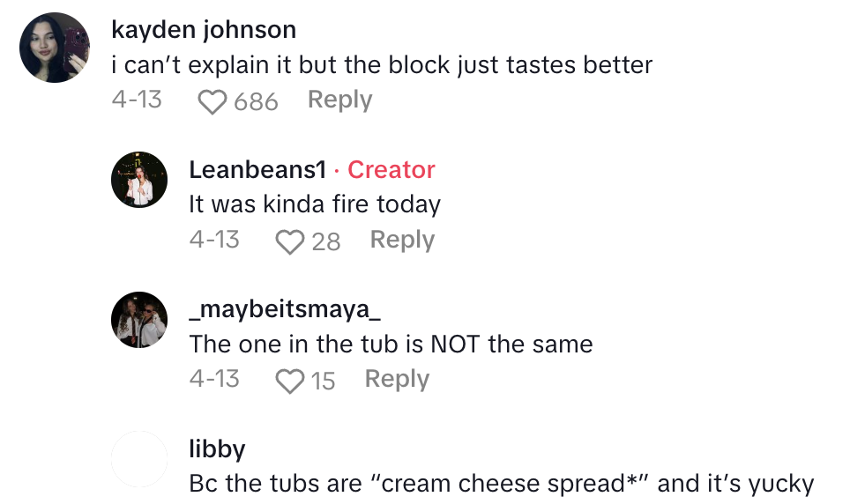Image resolution: width=850 pixels, height=504 pixels.
Task: Tap the heart on Leanbeans1's reply
Action: pyautogui.click(x=290, y=241)
